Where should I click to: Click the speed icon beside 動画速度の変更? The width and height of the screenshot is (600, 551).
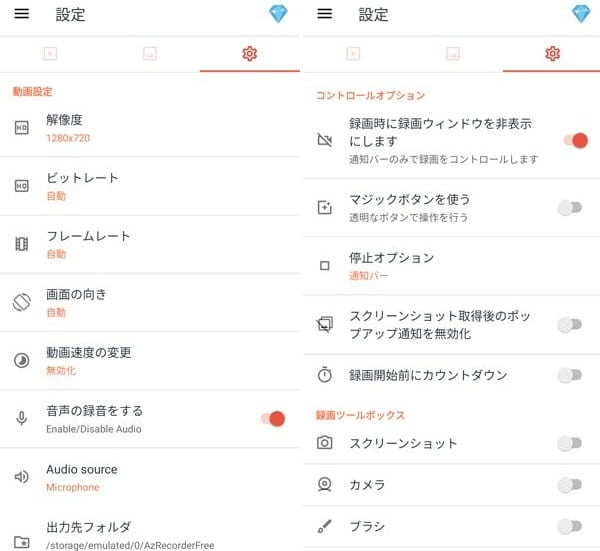coord(21,360)
